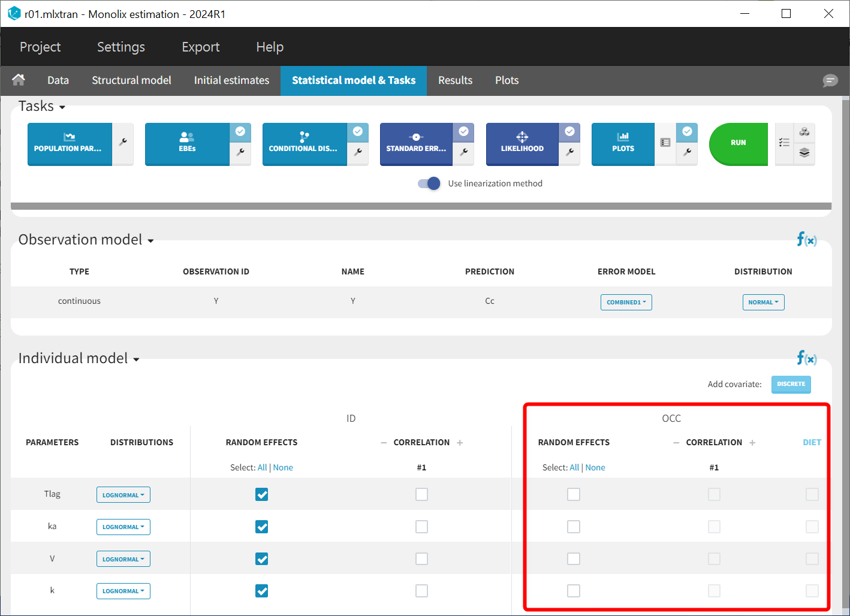Enable OCC random effects checkbox for ka
850x616 pixels.
tap(574, 527)
